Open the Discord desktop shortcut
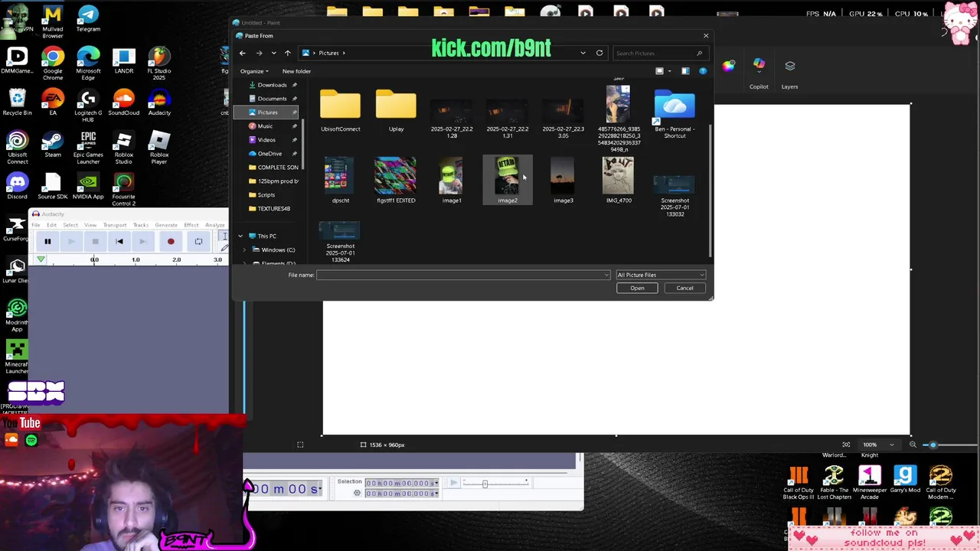This screenshot has width=980, height=551. pos(17,187)
